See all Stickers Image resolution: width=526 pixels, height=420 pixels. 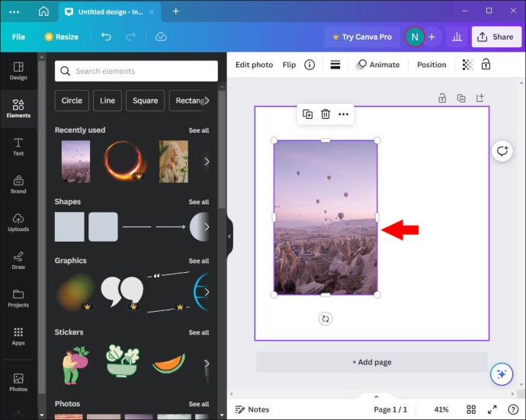click(199, 332)
